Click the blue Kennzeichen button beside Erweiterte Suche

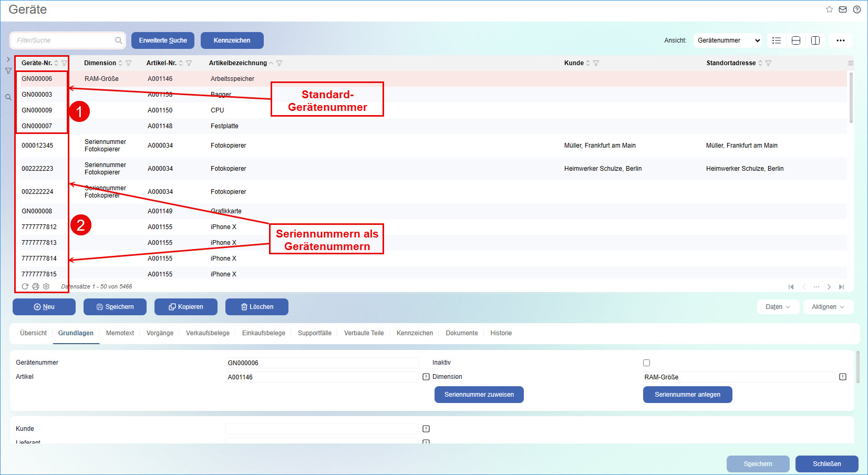click(x=232, y=40)
